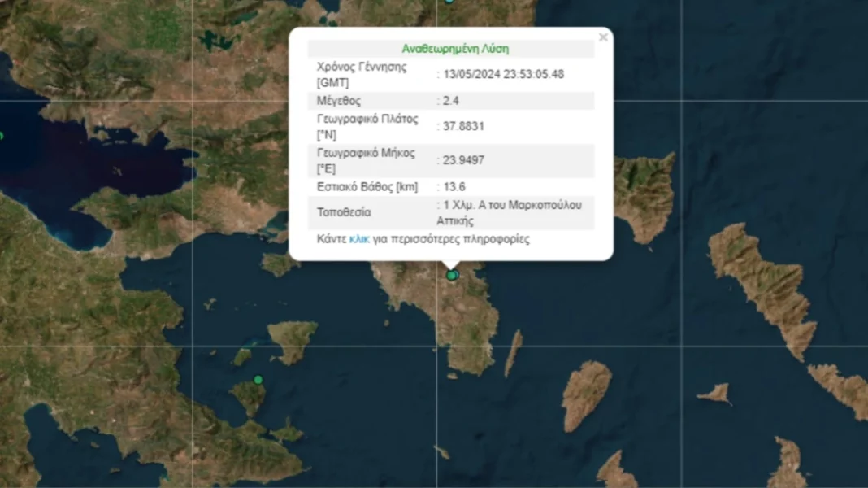Click the magnitude value 2.4
Viewport: 868px width, 488px height.
click(451, 101)
